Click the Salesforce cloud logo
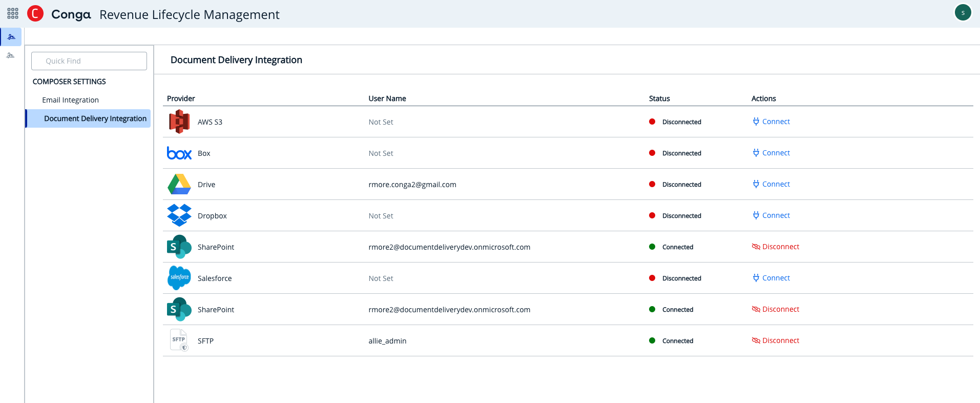Viewport: 980px width, 403px height. (179, 278)
